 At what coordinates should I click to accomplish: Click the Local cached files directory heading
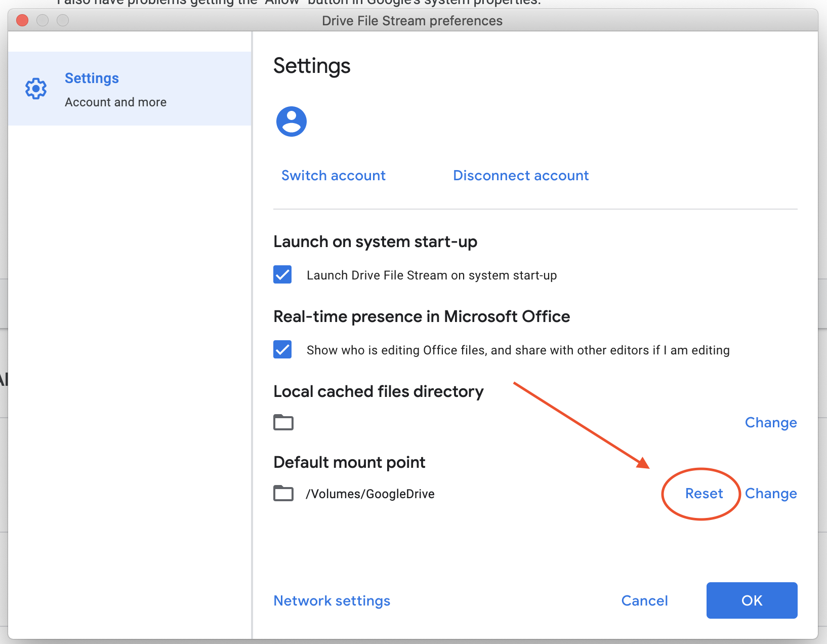pyautogui.click(x=379, y=391)
